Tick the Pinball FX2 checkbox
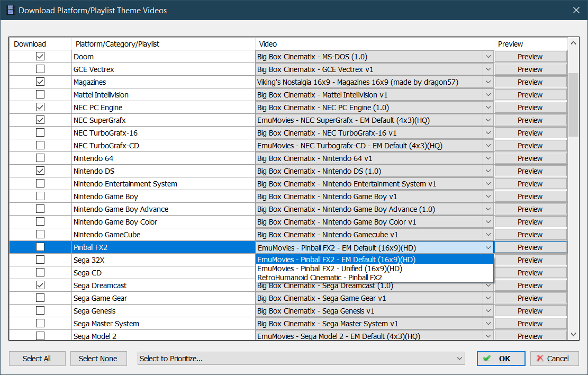This screenshot has width=588, height=375. [x=40, y=247]
